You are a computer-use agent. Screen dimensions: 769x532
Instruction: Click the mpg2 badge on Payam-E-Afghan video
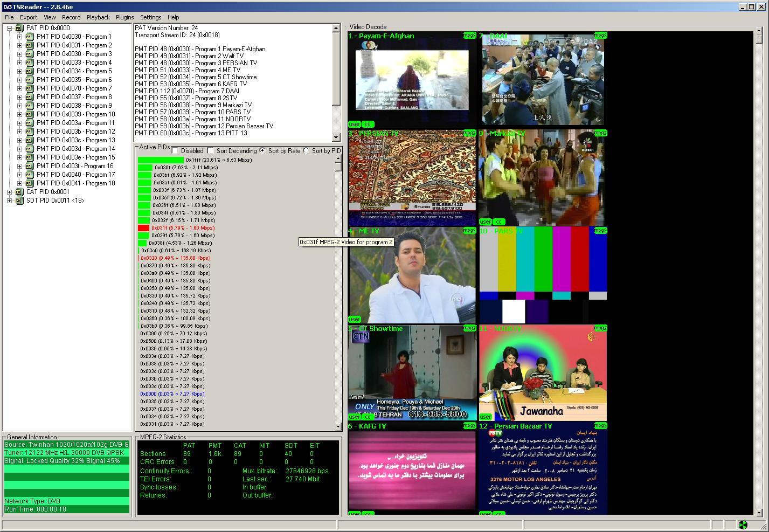[469, 36]
